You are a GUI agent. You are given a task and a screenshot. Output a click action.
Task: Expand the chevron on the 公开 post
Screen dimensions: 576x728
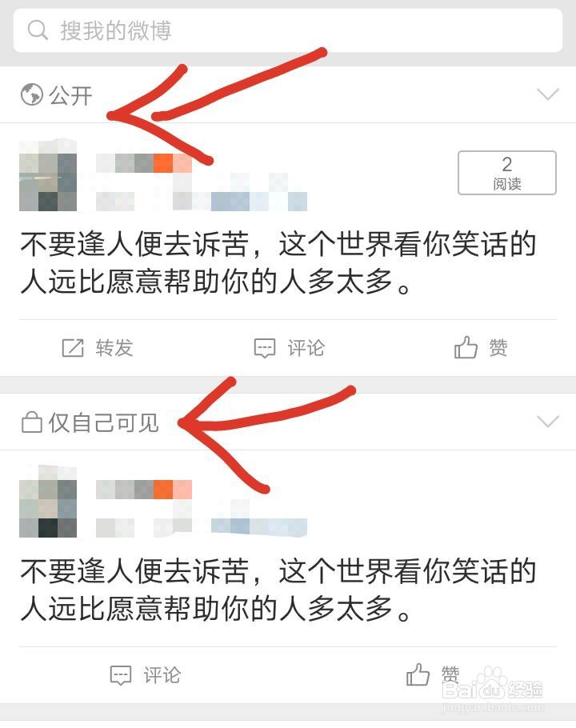548,94
